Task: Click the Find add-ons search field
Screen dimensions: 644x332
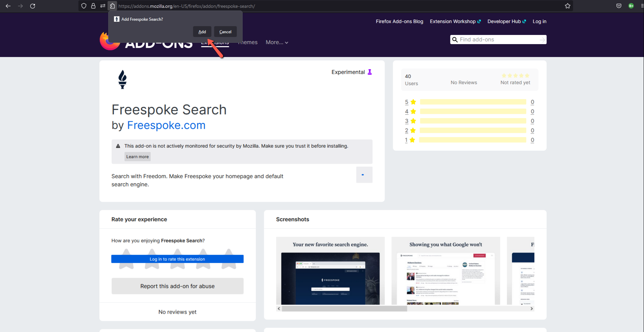Action: click(x=498, y=40)
